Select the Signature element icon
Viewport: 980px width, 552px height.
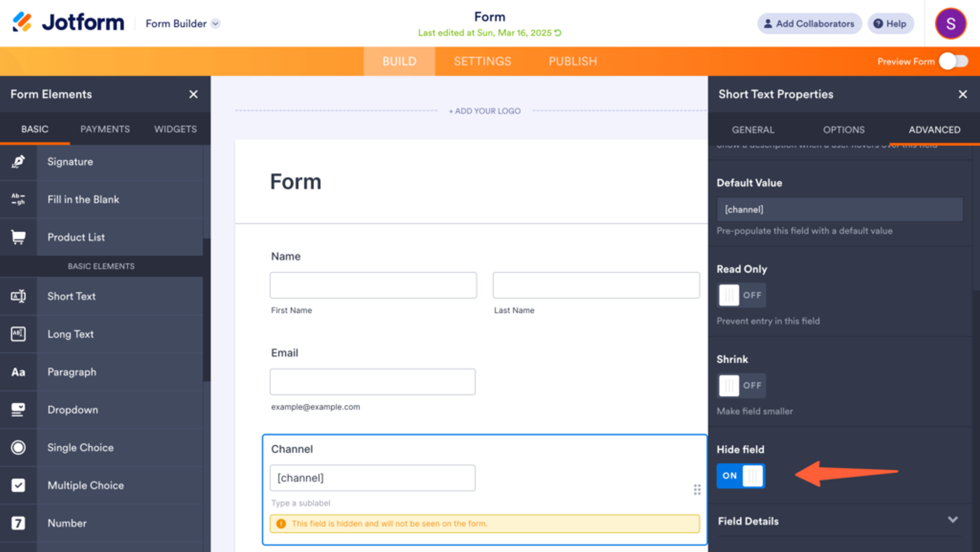(x=18, y=162)
